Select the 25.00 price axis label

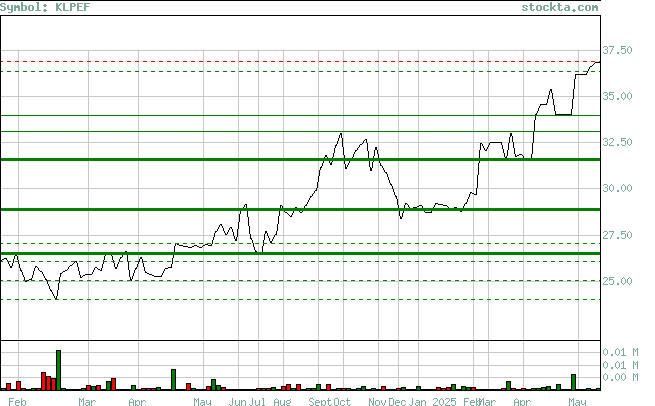pos(617,281)
